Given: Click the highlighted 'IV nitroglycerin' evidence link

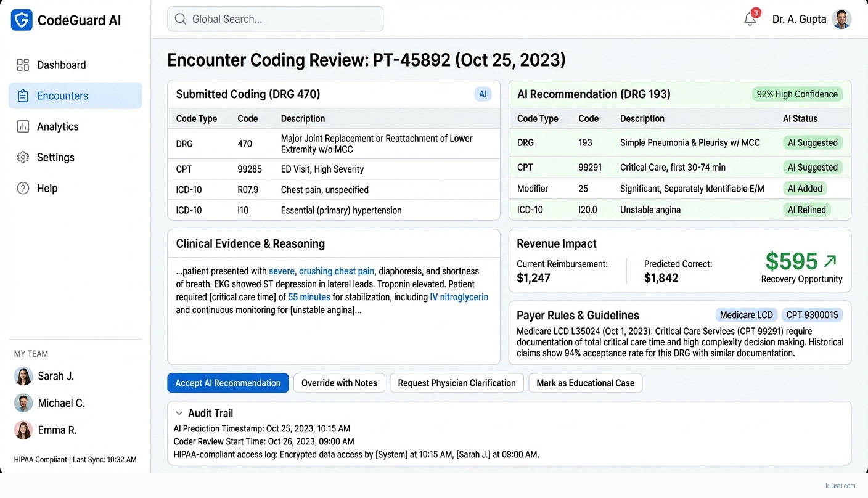Looking at the screenshot, I should 459,297.
